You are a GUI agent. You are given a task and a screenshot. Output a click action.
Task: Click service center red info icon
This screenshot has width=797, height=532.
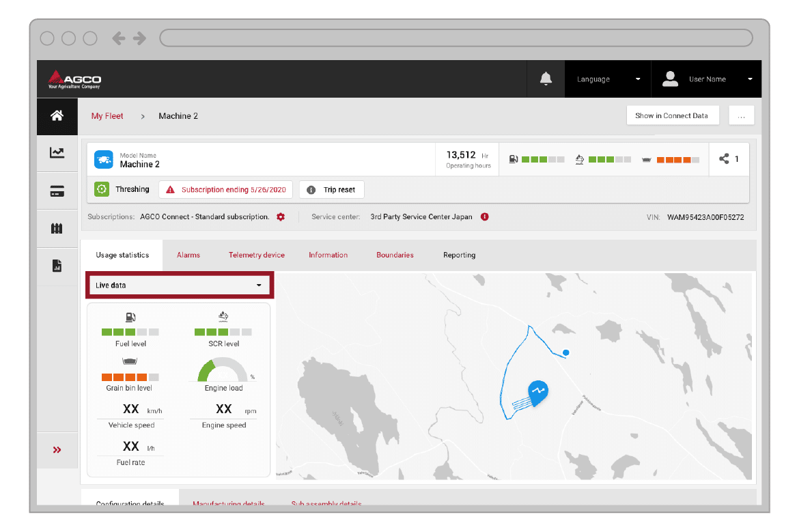tap(485, 217)
